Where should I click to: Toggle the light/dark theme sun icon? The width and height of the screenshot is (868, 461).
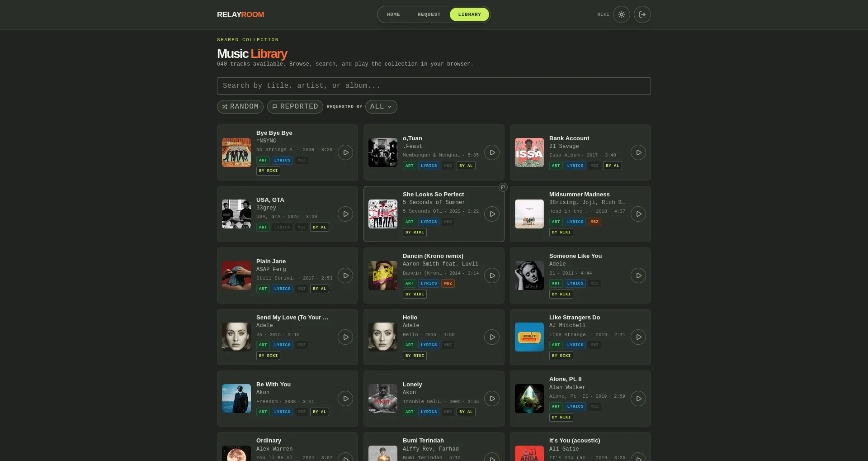coord(622,14)
